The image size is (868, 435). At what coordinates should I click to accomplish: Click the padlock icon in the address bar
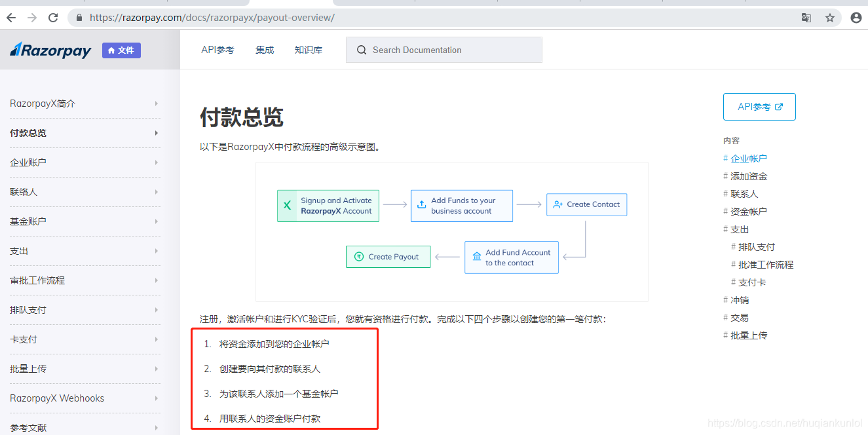[x=80, y=18]
